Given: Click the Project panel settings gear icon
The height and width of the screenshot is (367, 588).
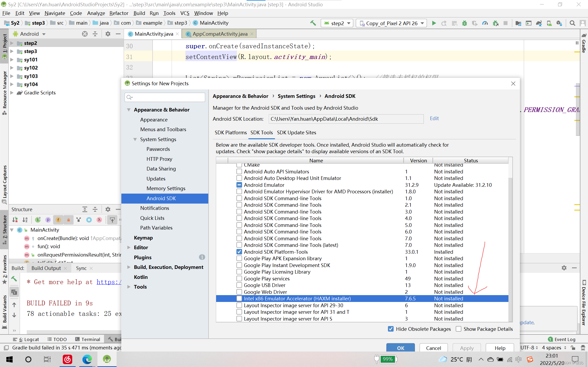Looking at the screenshot, I should pos(108,34).
